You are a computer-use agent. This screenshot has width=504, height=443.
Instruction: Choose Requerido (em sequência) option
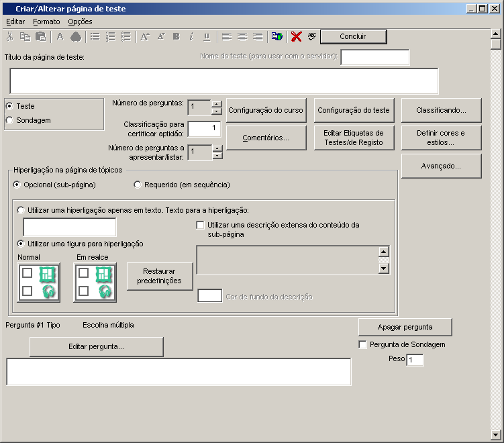(138, 185)
